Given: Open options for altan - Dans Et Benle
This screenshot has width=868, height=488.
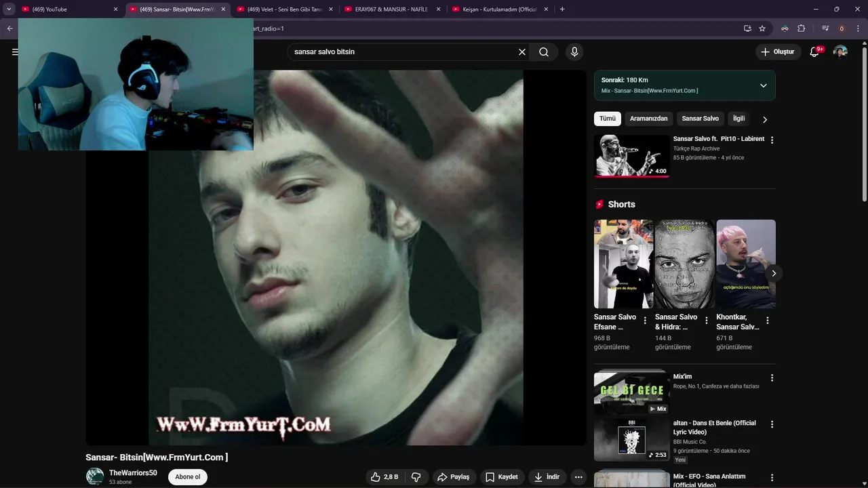Looking at the screenshot, I should 772,424.
